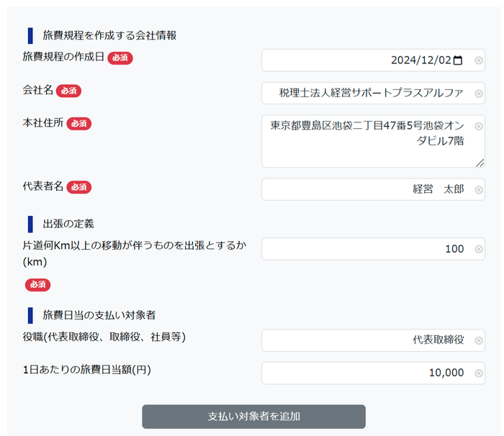Clear the 役職 field containing 代表取締役
Image resolution: width=504 pixels, height=436 pixels.
(479, 340)
